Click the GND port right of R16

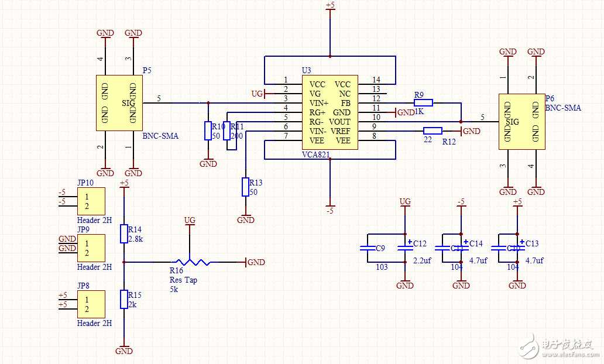[x=255, y=262]
